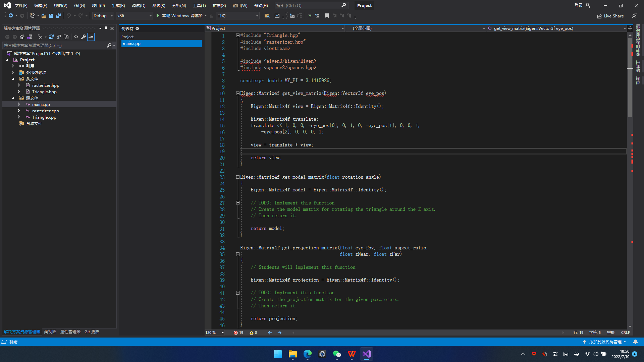Pin the Solution Explorer panel
Image resolution: width=644 pixels, height=362 pixels.
pyautogui.click(x=106, y=28)
